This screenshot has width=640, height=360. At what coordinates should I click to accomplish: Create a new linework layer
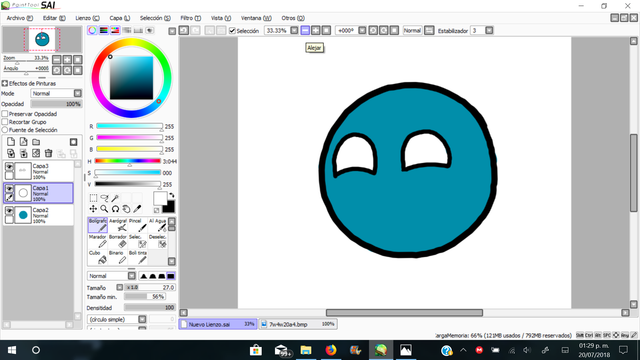coord(24,142)
